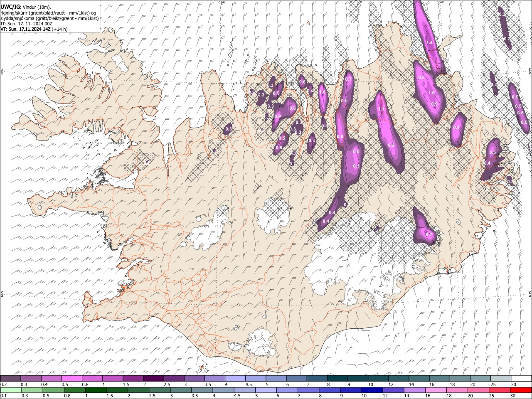Pick upper legend swatch starting at 0.3
Viewport: 532px width, 399px height.
point(31,379)
